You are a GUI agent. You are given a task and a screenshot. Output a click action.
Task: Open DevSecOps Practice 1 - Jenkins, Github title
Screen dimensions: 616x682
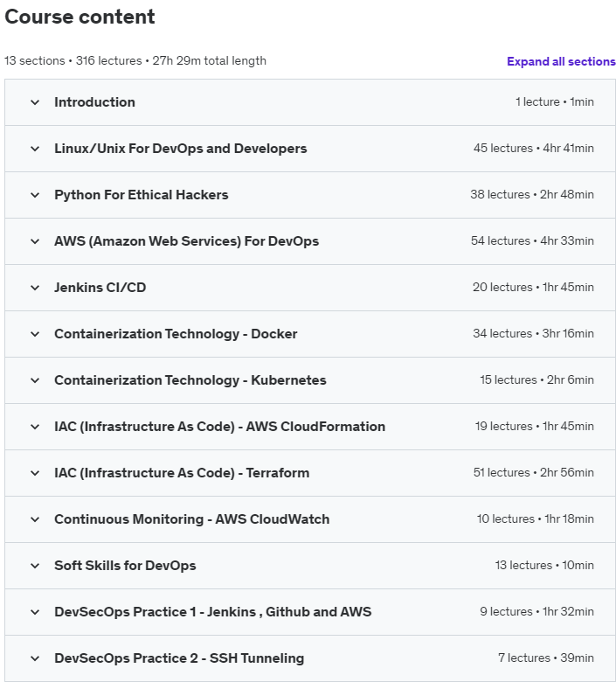point(213,612)
